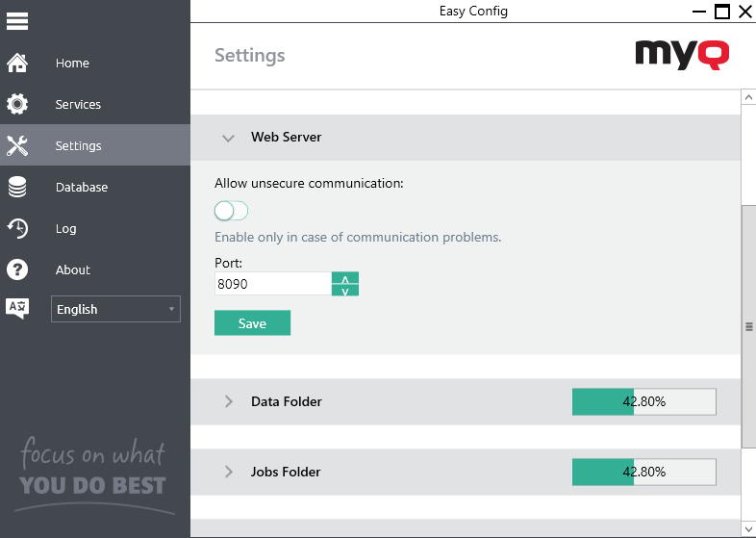
Task: Expand the Data Folder section
Action: click(x=228, y=402)
